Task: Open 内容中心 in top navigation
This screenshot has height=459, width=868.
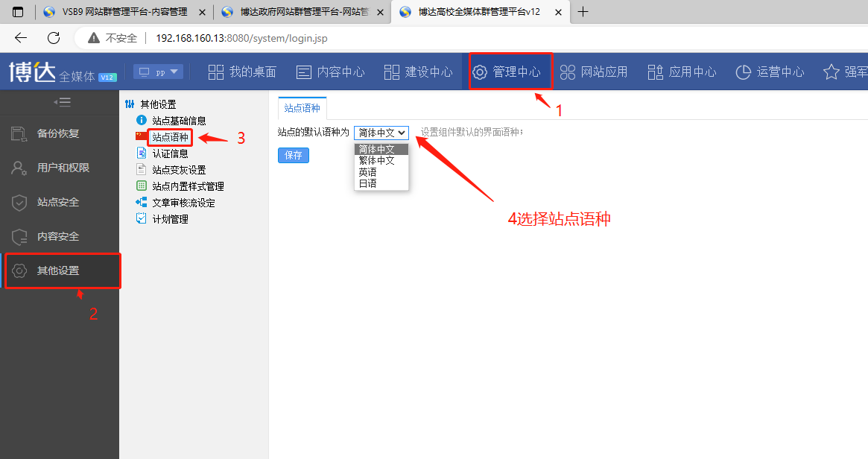Action: [x=330, y=72]
